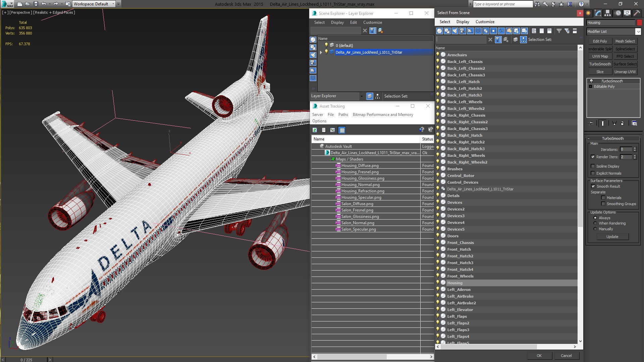Expand Editable Poly sub-objects
This screenshot has width=644, height=362.
click(591, 86)
